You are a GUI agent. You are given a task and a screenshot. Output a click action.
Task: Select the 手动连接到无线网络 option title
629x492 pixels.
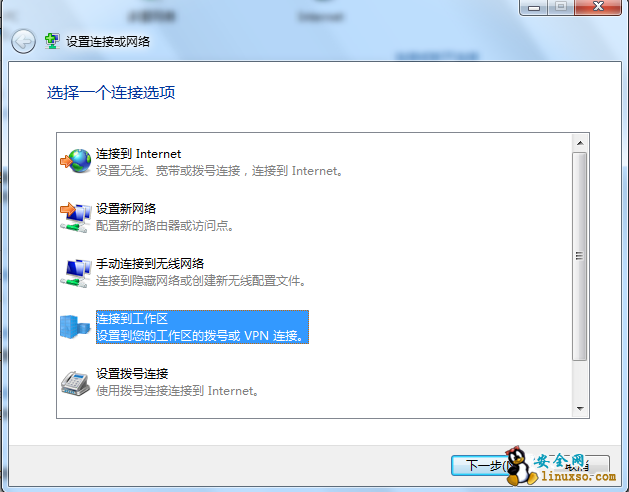click(150, 263)
